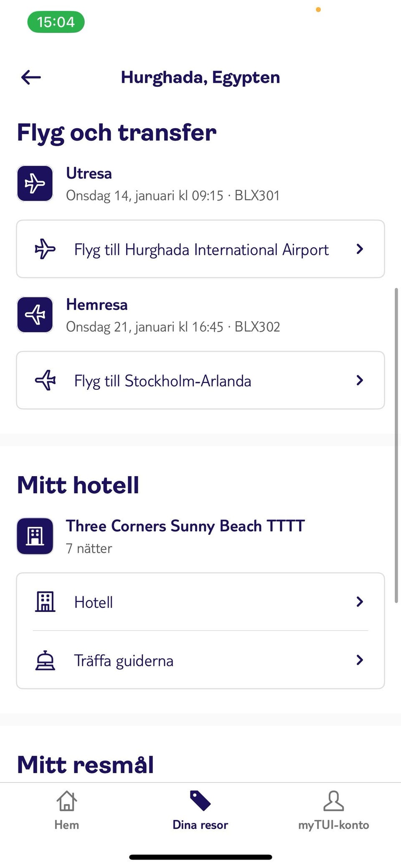Screen dimensions: 401x868
Task: Expand Flyg till Hurghada International Airport chevron
Action: pyautogui.click(x=359, y=249)
